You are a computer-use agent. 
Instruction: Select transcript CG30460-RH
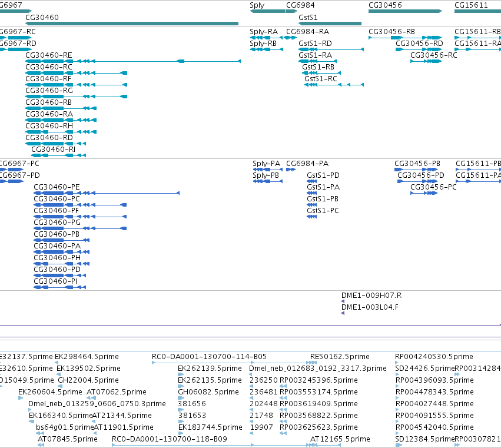tap(61, 132)
